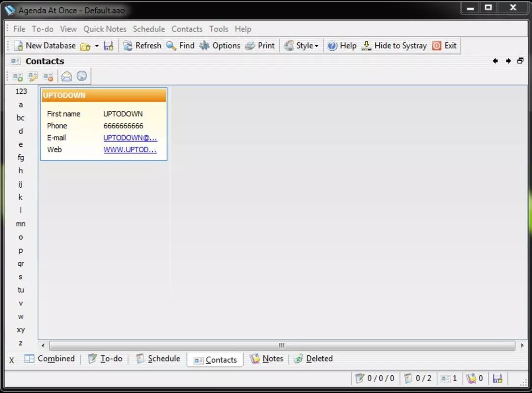Viewport: 532px width, 393px height.
Task: Click the previous view left arrow icon
Action: coord(495,61)
